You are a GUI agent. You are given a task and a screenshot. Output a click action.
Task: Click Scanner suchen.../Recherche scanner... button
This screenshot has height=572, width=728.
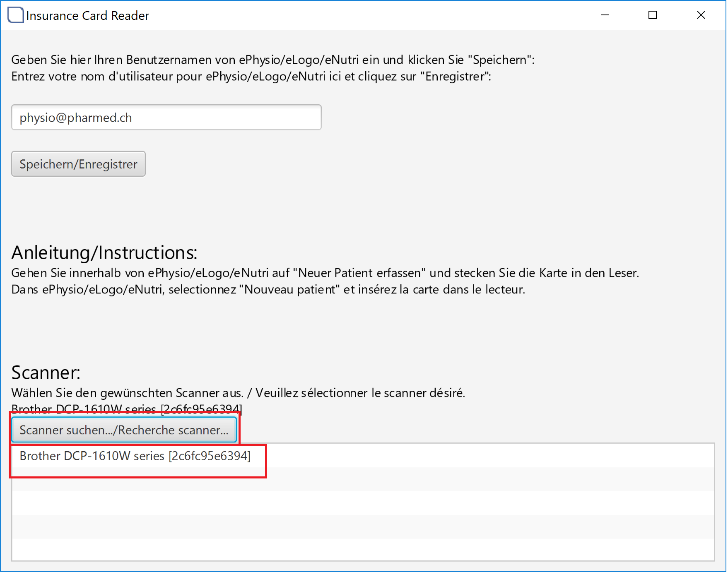coord(124,430)
